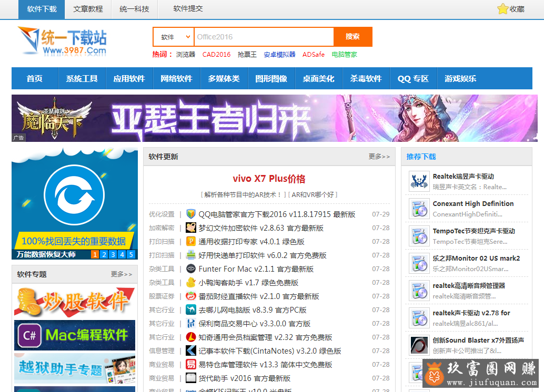Click the 好用快递单打印软件 printer icon
Screen dimensions: 544x392
(191, 255)
